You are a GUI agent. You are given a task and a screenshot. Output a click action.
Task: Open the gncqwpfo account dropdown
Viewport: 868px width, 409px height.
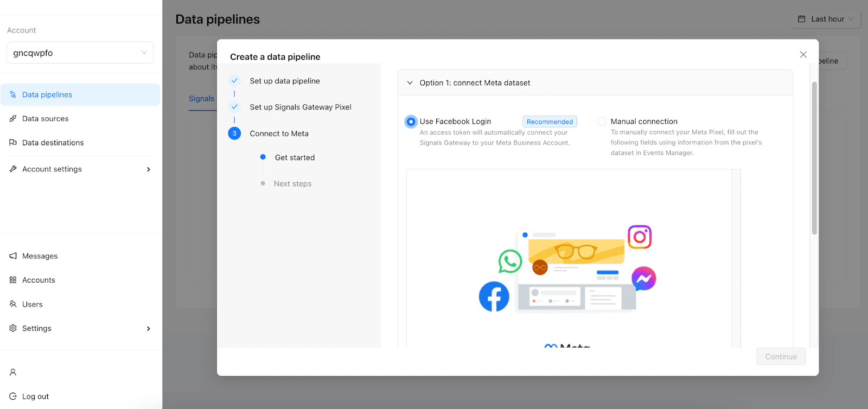pyautogui.click(x=80, y=53)
